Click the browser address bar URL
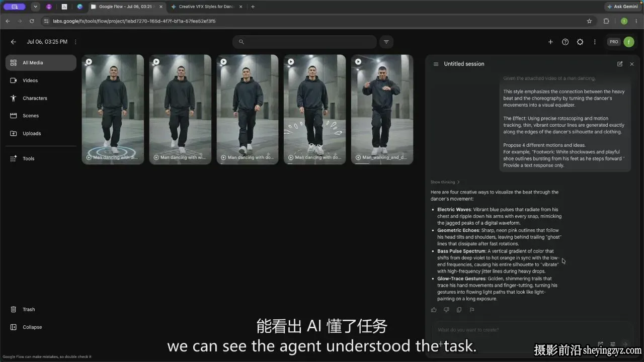Viewport: 644px width, 362px height. point(134,21)
